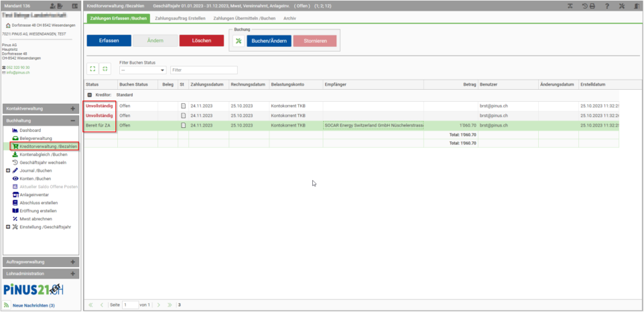Viewport: 644px width, 312px height.
Task: Click the printer icon in the top bar
Action: point(592,6)
